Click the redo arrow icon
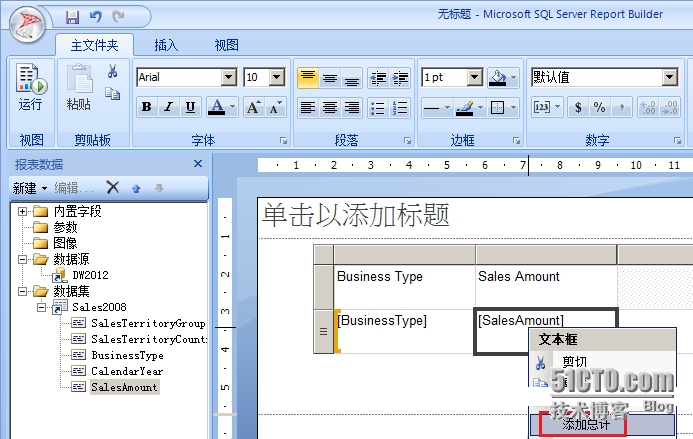Viewport: 693px width, 439px height. tap(118, 17)
